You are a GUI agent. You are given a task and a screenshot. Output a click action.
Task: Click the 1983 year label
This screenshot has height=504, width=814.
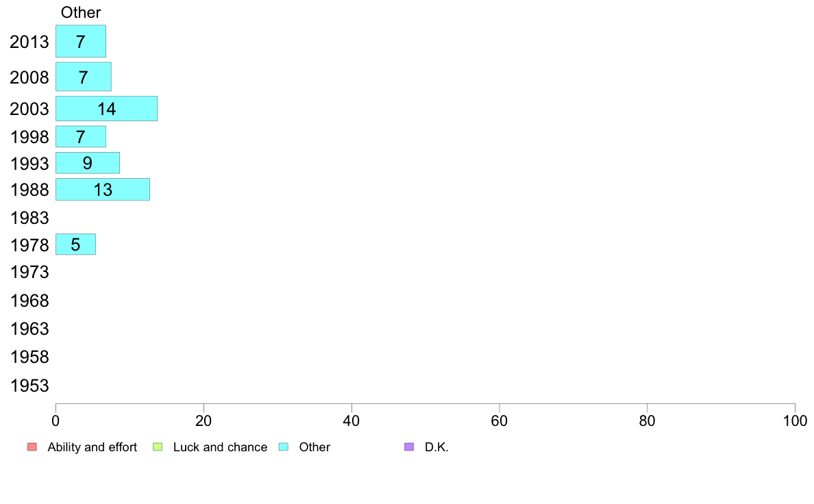29,218
